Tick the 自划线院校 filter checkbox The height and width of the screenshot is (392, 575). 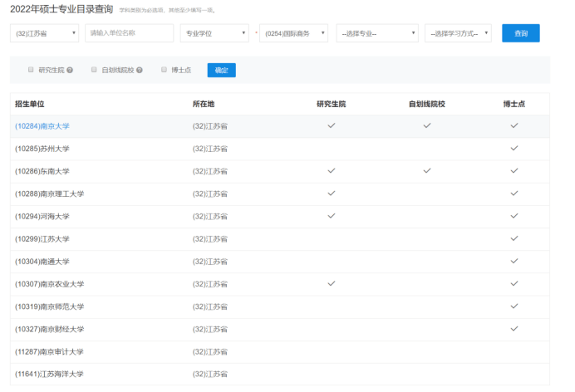pos(94,70)
